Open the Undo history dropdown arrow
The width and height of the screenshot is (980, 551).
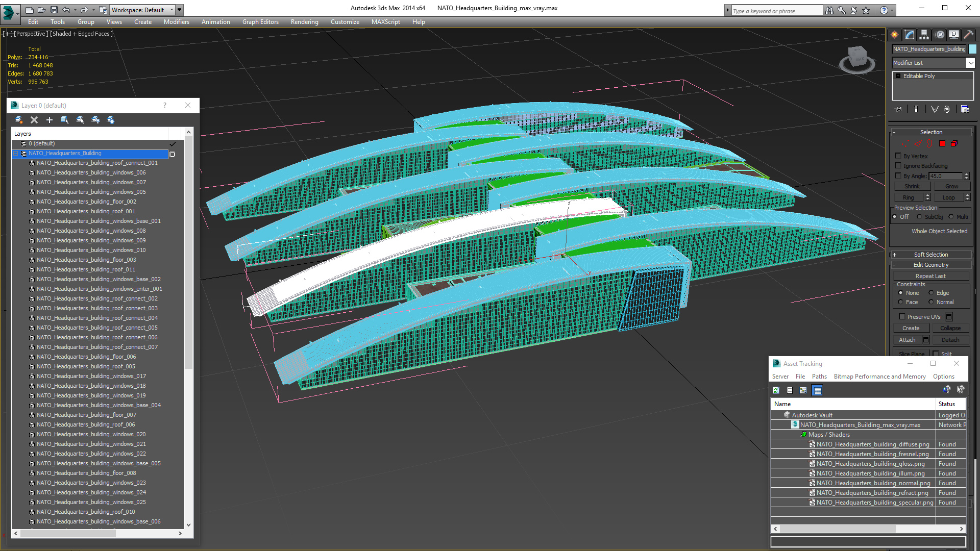pyautogui.click(x=75, y=10)
